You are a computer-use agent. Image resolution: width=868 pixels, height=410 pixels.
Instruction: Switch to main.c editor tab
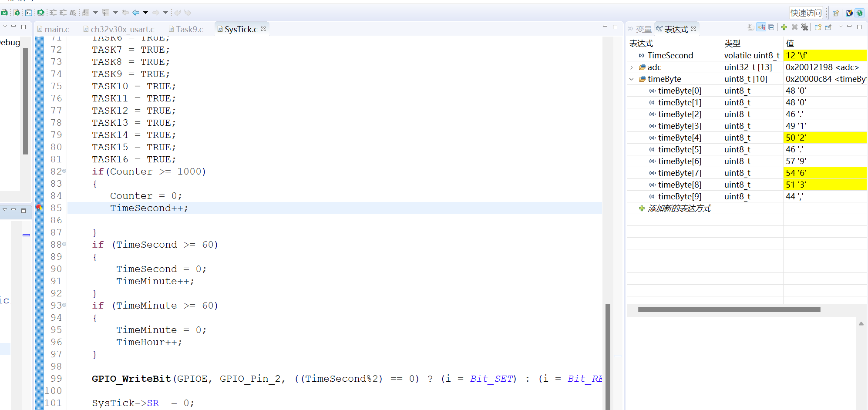[x=53, y=29]
